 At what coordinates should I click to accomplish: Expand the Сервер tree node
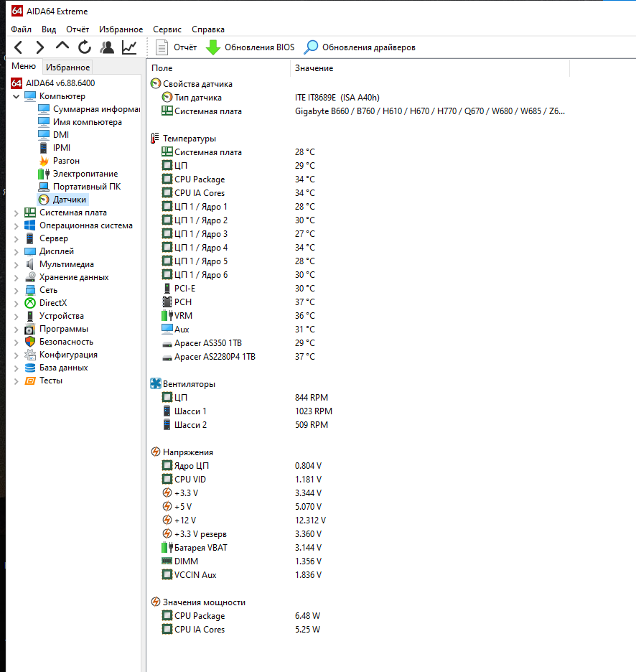click(17, 238)
